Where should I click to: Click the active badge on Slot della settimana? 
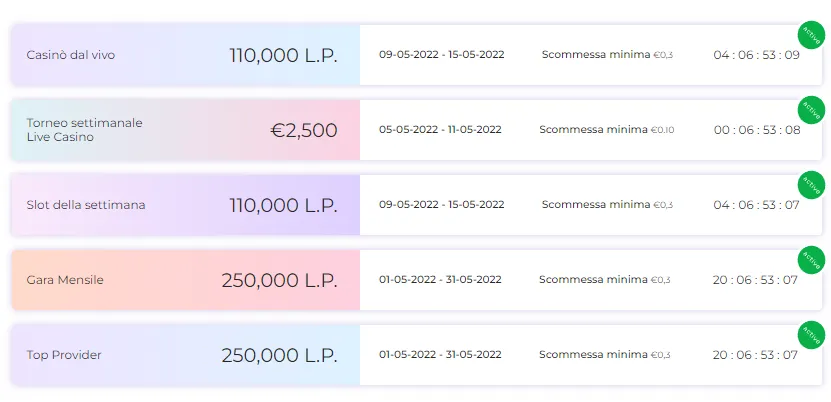pos(811,185)
